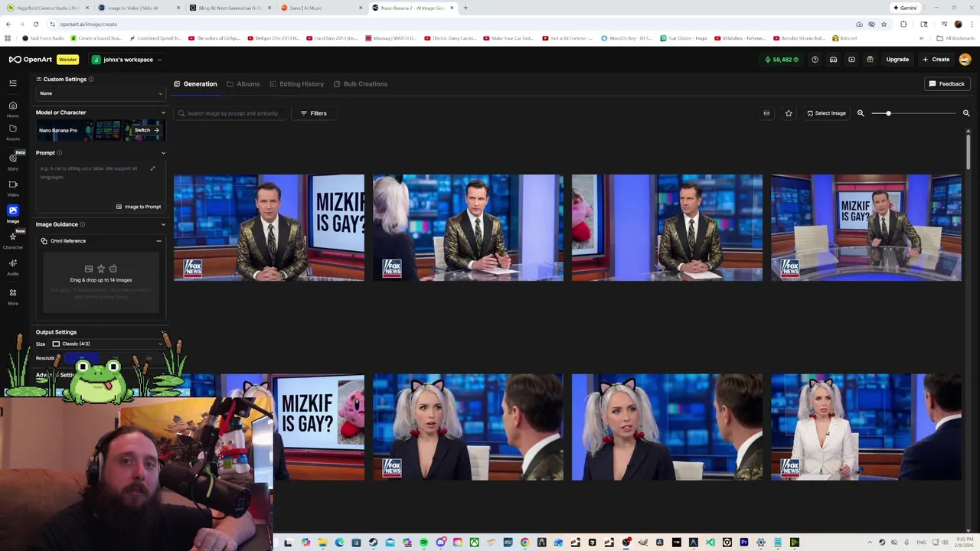
Task: Open Audio section in sidebar
Action: (x=13, y=266)
